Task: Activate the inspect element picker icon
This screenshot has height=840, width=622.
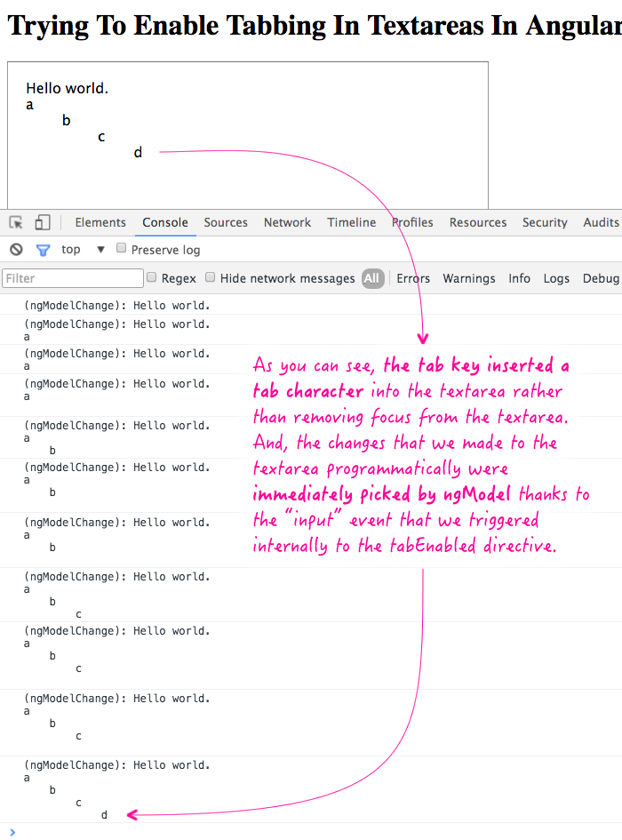Action: pyautogui.click(x=16, y=223)
